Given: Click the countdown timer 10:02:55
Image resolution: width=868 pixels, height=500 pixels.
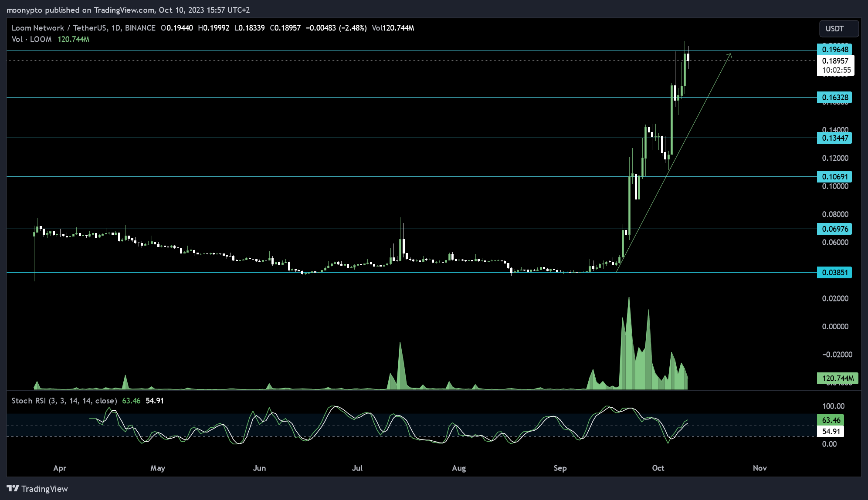Looking at the screenshot, I should (836, 70).
